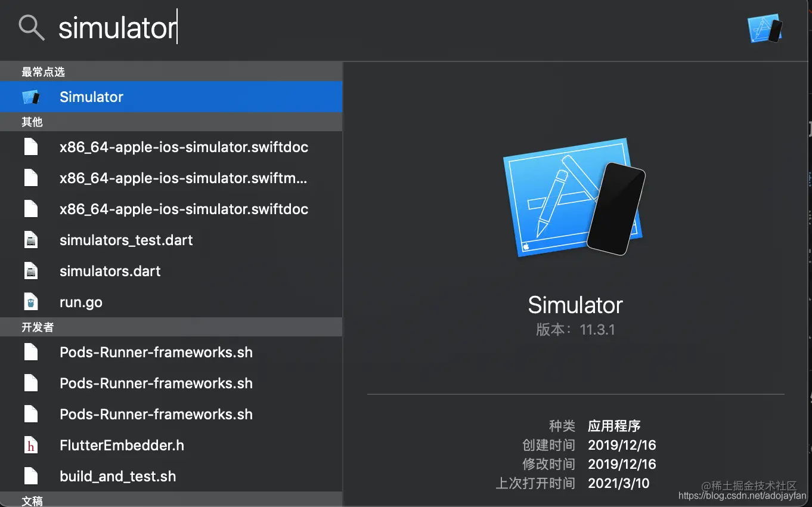The height and width of the screenshot is (507, 812).
Task: Open the simulators.dart result
Action: point(171,271)
